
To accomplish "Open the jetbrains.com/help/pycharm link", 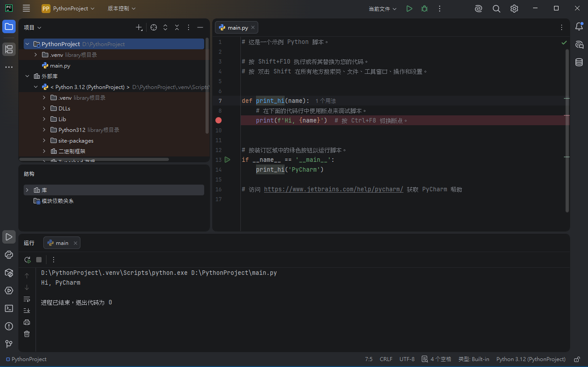I will click(334, 189).
